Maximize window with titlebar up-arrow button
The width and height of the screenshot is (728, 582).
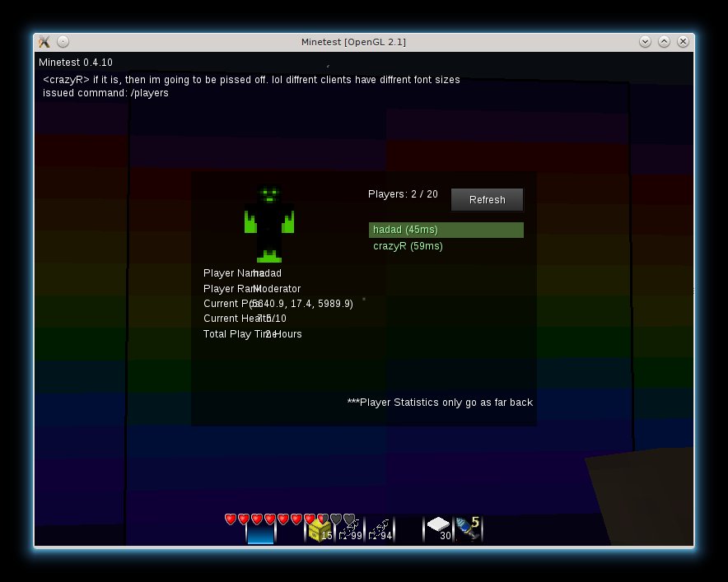(x=664, y=42)
